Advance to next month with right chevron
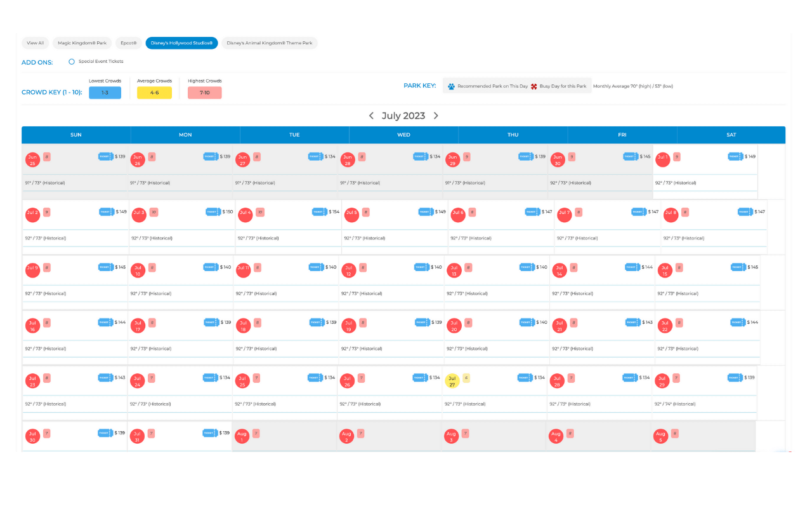This screenshot has height=527, width=812. point(436,116)
